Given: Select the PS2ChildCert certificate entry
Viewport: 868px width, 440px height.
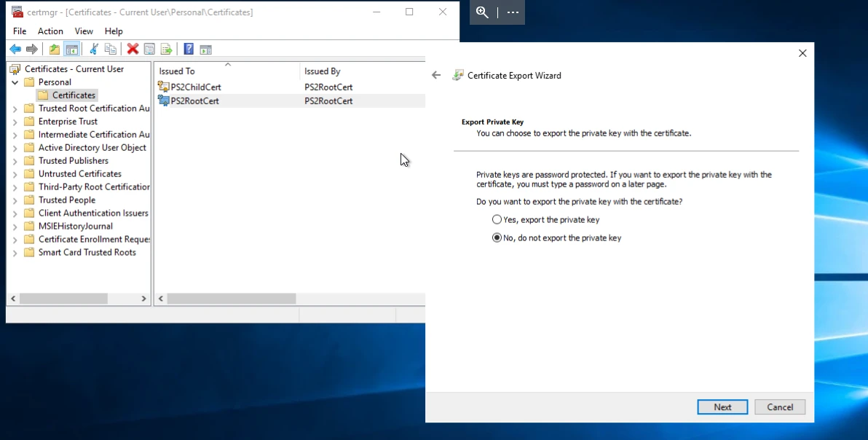Looking at the screenshot, I should (195, 87).
